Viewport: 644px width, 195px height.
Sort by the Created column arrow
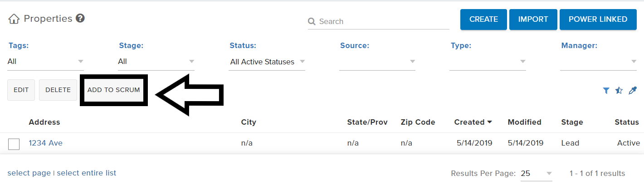point(489,122)
